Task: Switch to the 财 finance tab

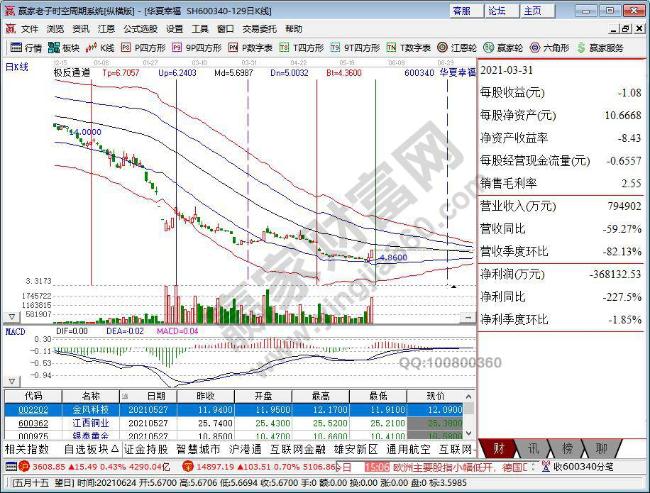Action: click(497, 449)
